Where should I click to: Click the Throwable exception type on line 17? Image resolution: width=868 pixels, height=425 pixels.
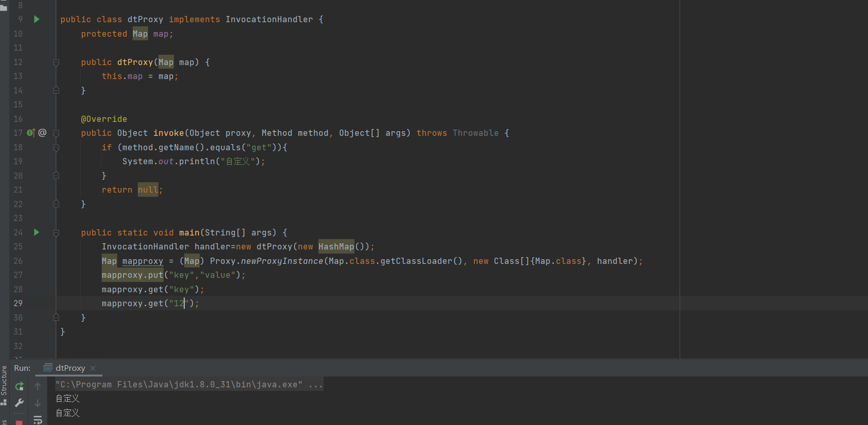[x=475, y=133]
